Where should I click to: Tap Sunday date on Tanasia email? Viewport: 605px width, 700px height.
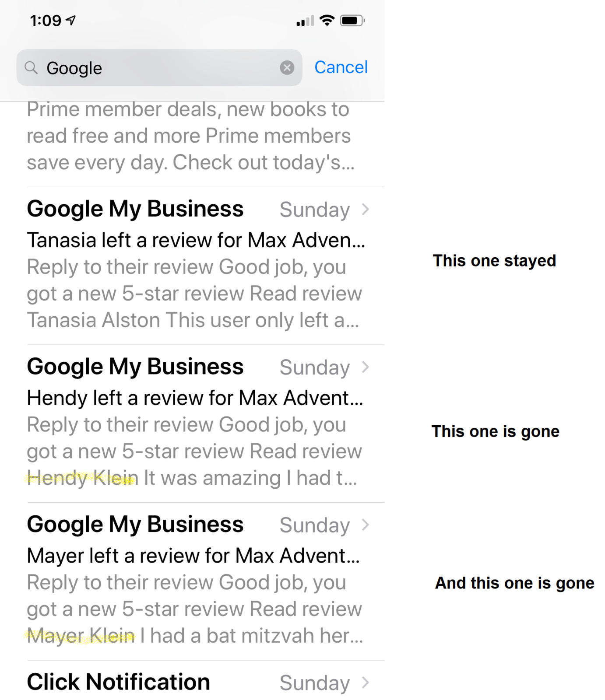315,210
